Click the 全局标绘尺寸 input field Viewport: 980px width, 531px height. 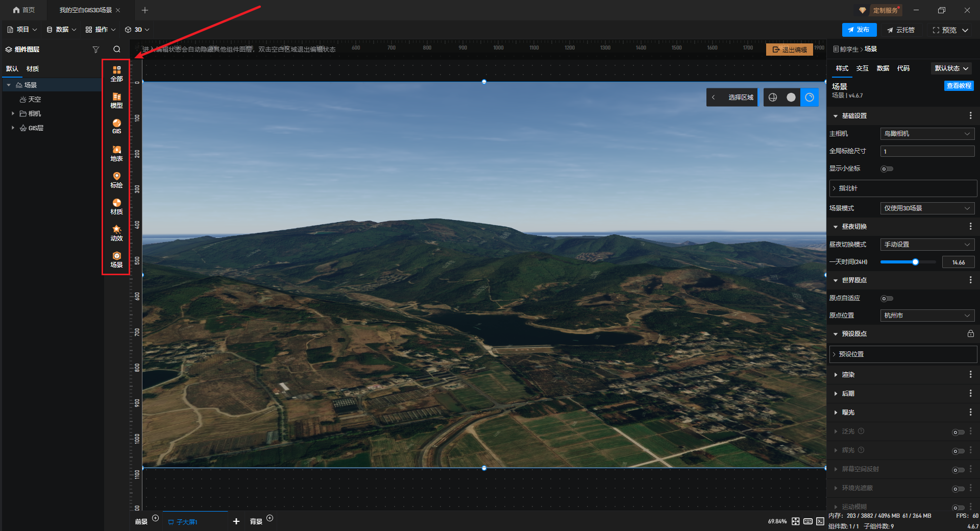[x=927, y=151]
